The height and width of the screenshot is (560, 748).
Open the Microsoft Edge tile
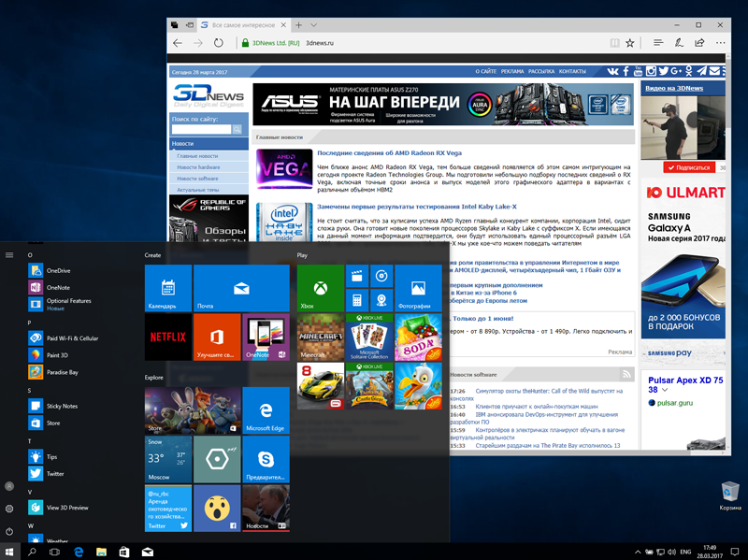(x=266, y=410)
